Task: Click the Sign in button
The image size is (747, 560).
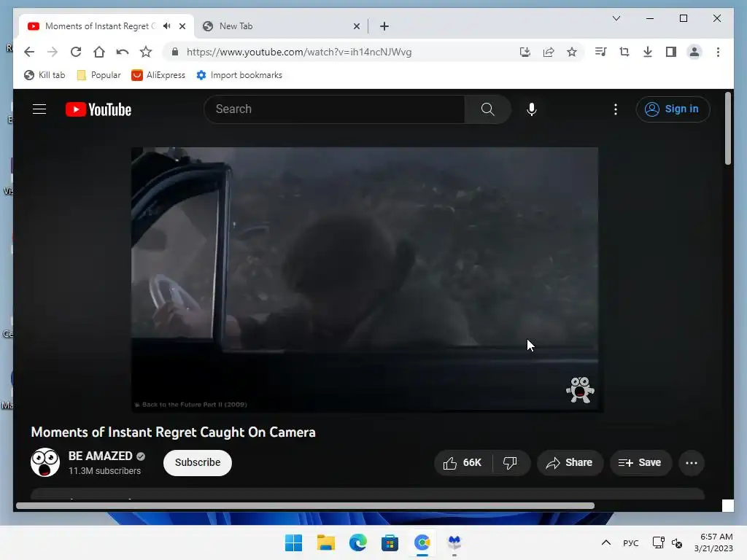Action: pos(673,109)
